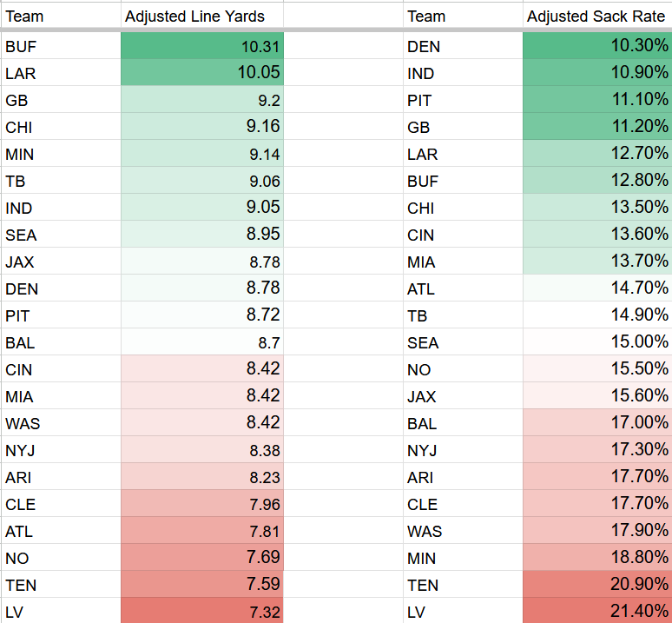The width and height of the screenshot is (672, 623).
Task: Click the cell with value 10.31
Action: click(202, 47)
